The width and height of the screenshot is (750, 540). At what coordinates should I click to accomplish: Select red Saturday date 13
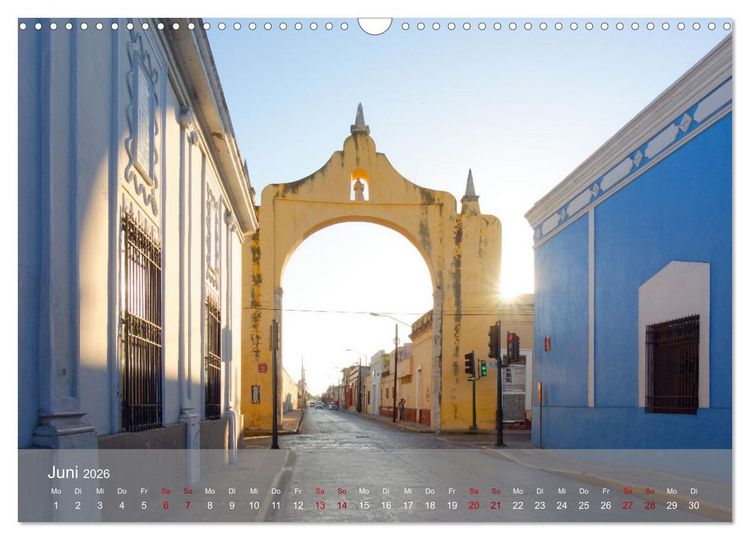320,506
